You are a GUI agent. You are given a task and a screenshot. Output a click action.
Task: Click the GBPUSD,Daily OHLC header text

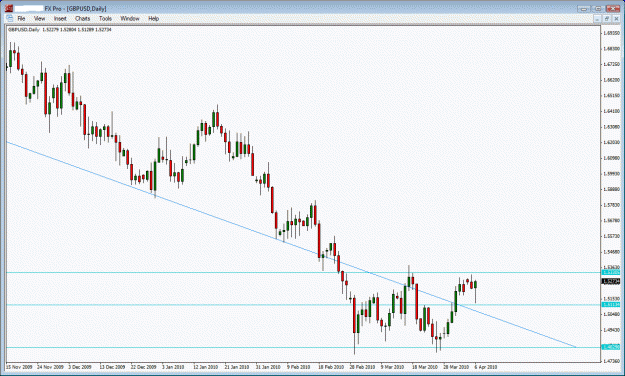(x=60, y=30)
